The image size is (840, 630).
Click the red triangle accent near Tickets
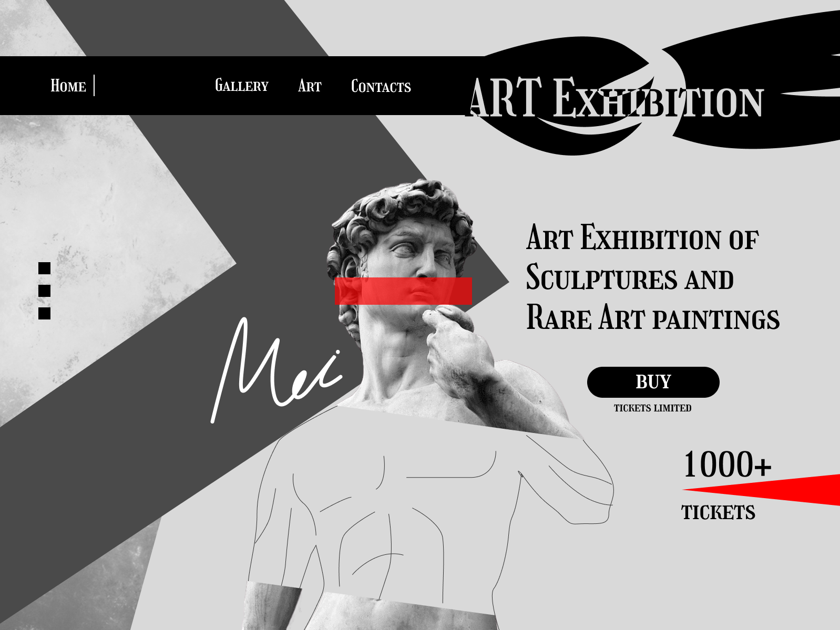point(761,490)
